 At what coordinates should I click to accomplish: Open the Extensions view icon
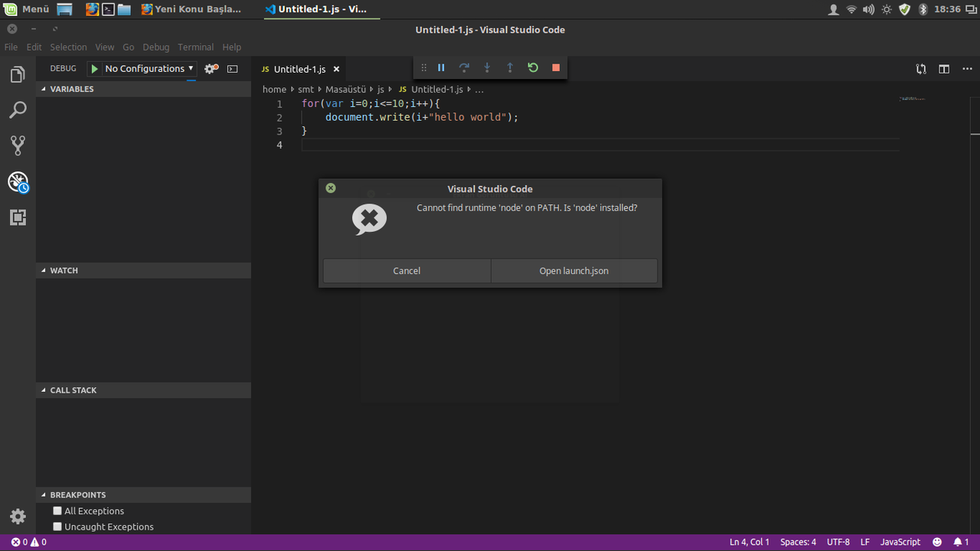click(x=18, y=217)
